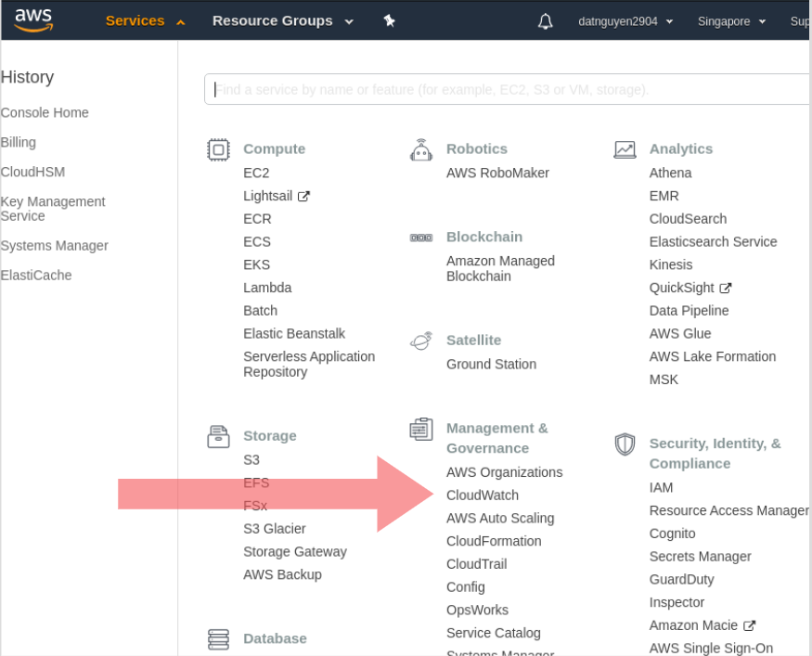Open the datnguyen2904 account dropdown
The height and width of the screenshot is (656, 812).
click(625, 21)
